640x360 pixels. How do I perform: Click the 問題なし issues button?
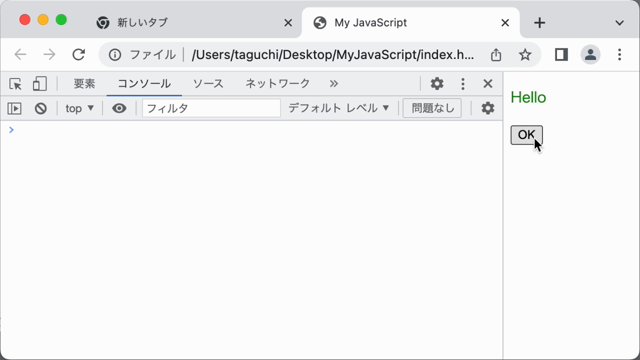(x=432, y=108)
